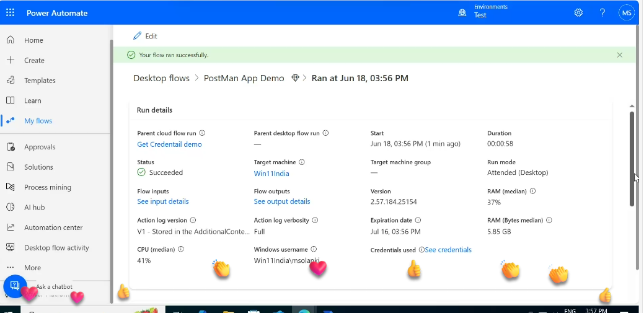
Task: Click the ENG language indicator in taskbar
Action: [570, 311]
